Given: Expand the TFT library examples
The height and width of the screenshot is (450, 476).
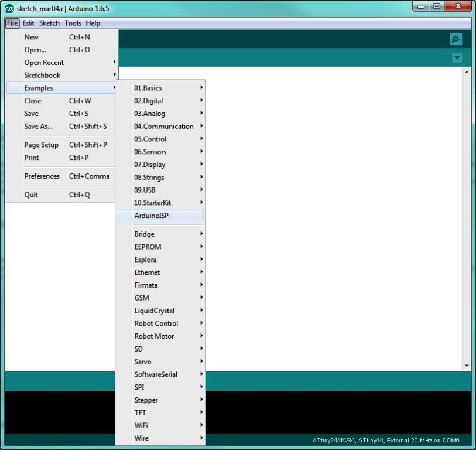Looking at the screenshot, I should coord(160,413).
